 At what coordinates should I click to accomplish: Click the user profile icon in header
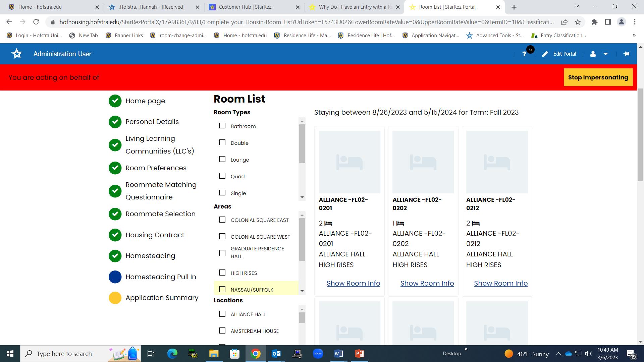593,54
